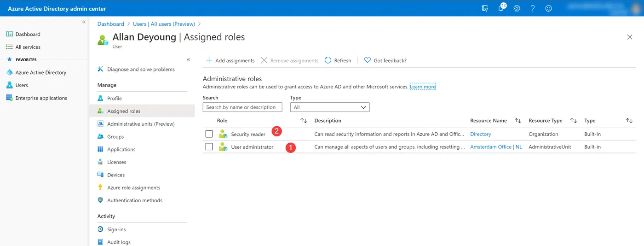Open the help question mark icon

533,8
